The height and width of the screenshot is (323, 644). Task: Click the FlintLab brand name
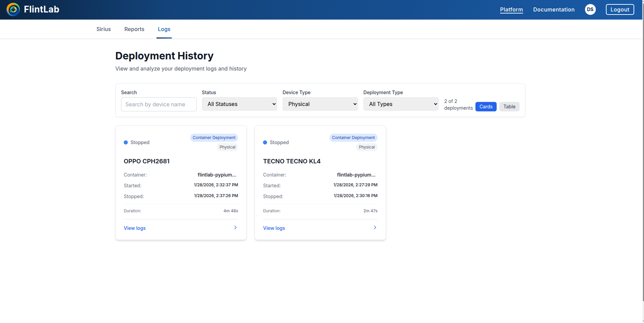[41, 9]
